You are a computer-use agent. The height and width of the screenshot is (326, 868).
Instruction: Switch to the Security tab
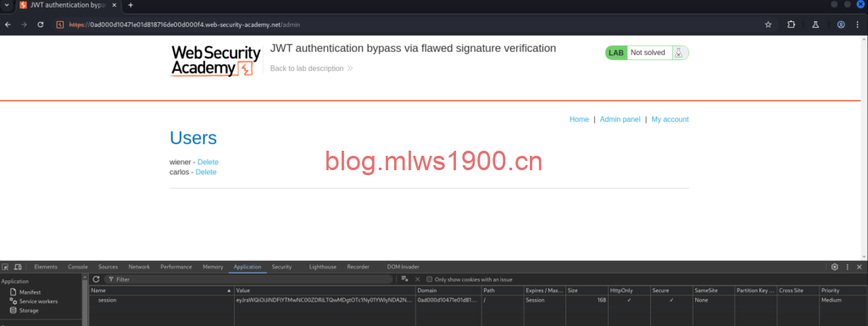pyautogui.click(x=281, y=267)
